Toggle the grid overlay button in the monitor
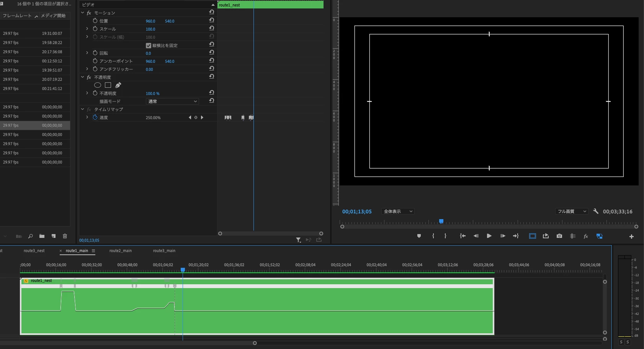This screenshot has width=644, height=349. click(x=573, y=236)
